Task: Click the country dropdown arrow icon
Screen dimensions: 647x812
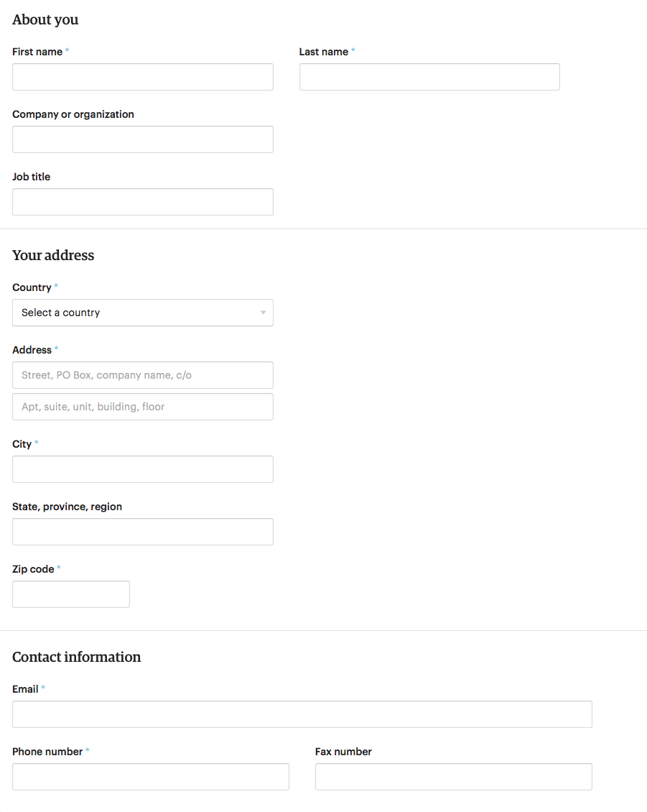Action: 263,313
